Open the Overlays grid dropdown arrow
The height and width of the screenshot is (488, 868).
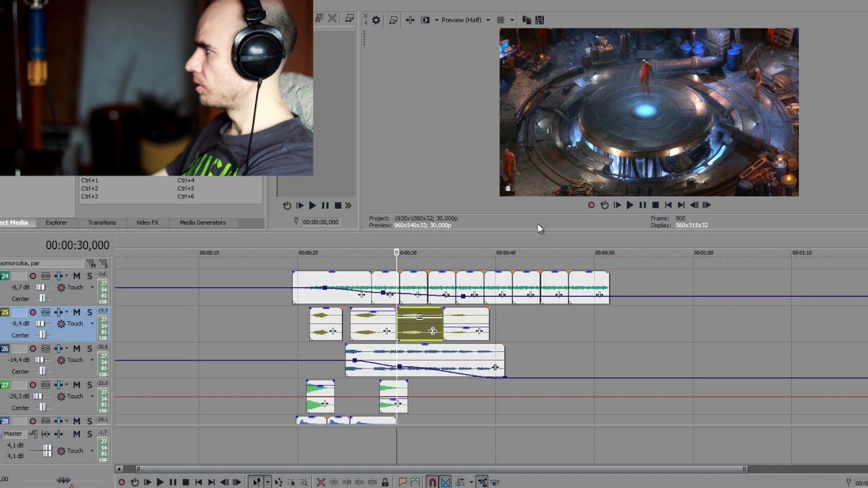click(511, 20)
